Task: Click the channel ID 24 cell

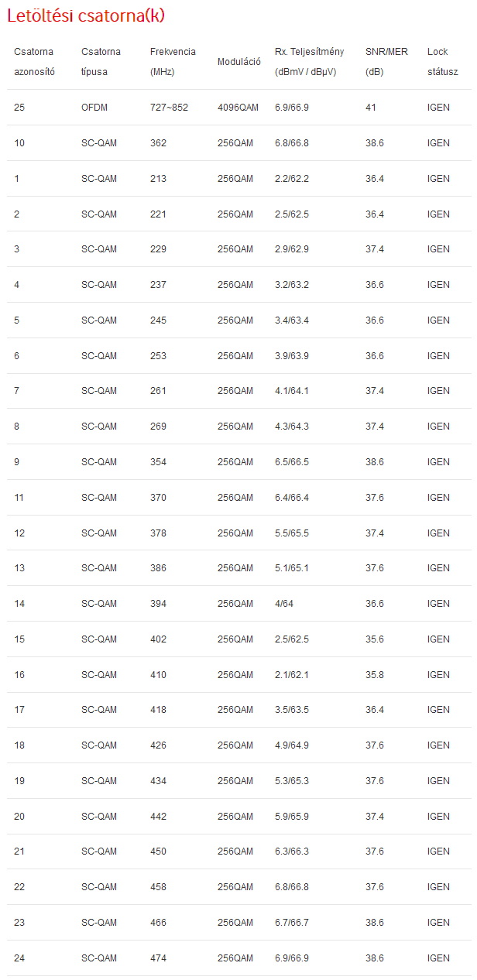Action: [x=19, y=958]
